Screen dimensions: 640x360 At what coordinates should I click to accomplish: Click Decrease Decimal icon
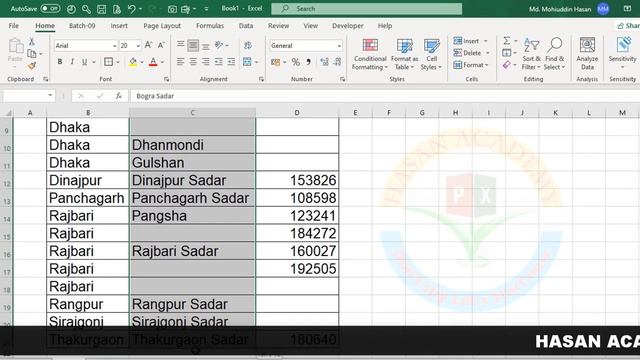coord(338,62)
